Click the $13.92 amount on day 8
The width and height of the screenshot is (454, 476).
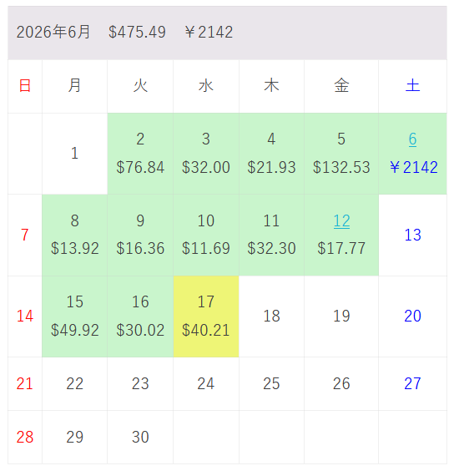click(75, 248)
